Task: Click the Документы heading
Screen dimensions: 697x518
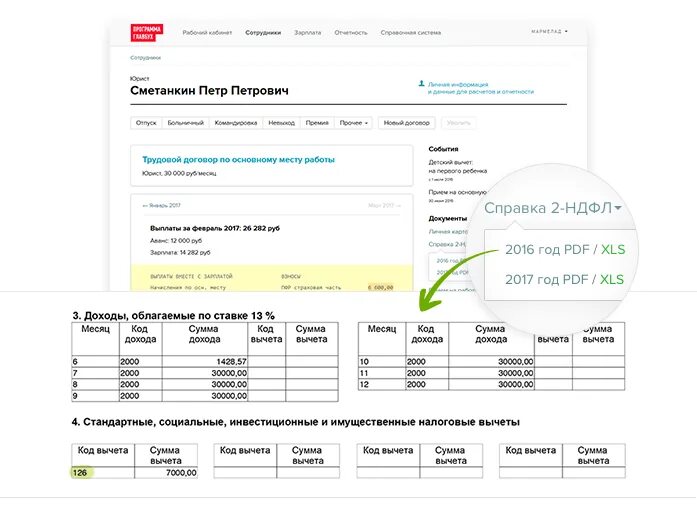Action: coord(448,218)
